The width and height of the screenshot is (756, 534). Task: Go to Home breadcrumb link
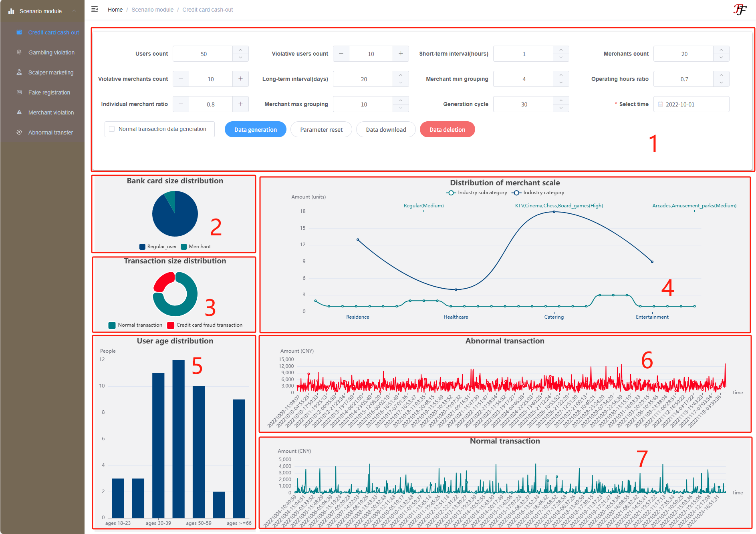(115, 10)
